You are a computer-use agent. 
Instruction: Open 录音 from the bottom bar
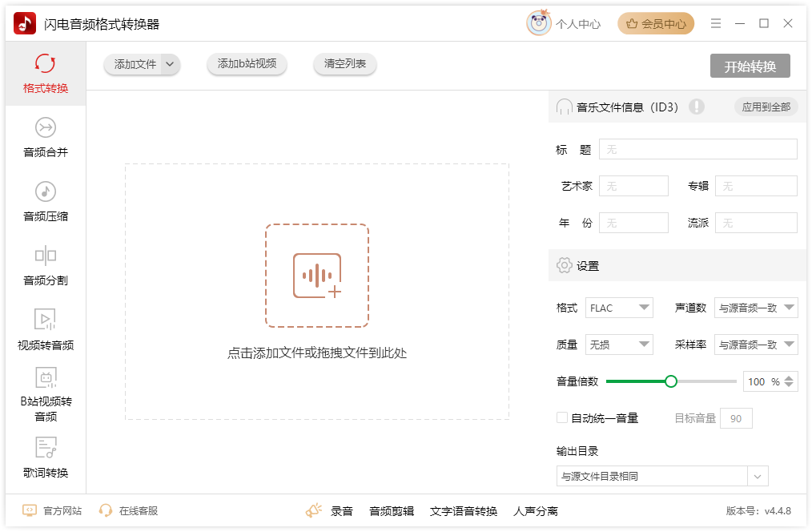coord(342,511)
